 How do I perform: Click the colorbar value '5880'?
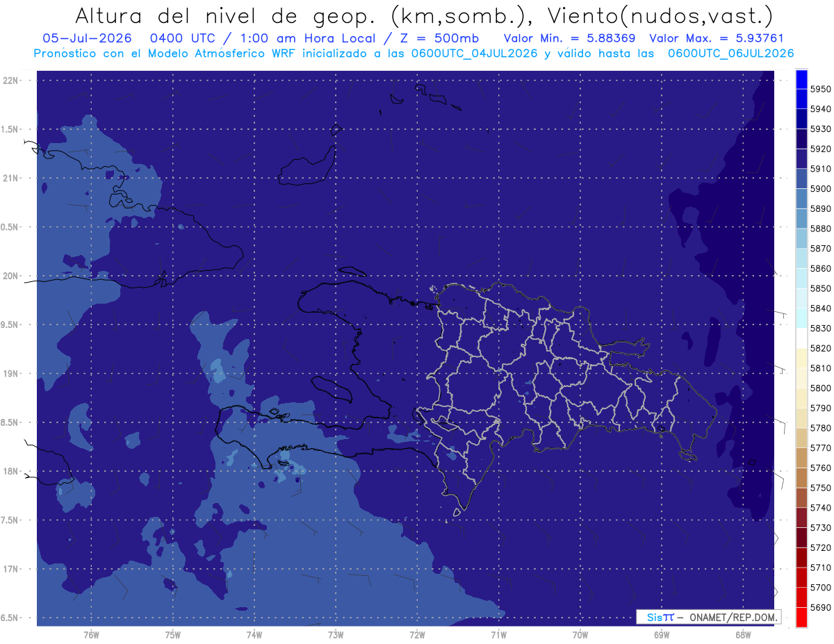tap(820, 229)
